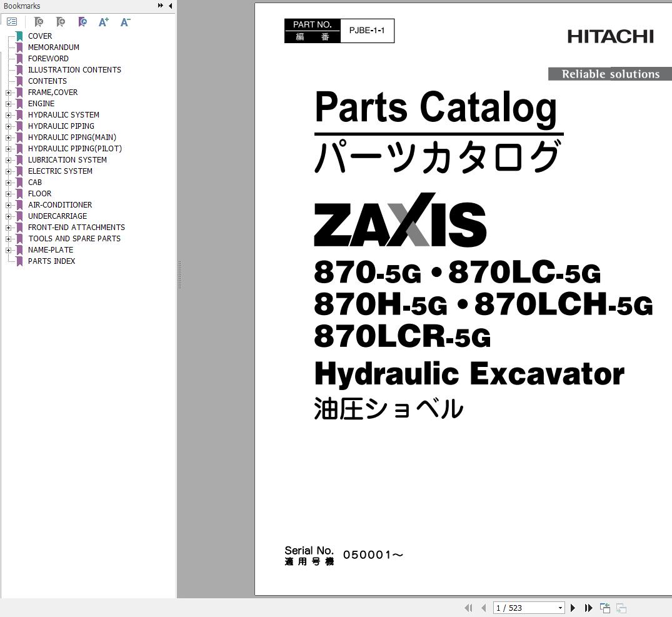The width and height of the screenshot is (672, 617).
Task: Expand the HYDRAULIC PIPNG(MAIN) bookmark
Action: click(8, 138)
